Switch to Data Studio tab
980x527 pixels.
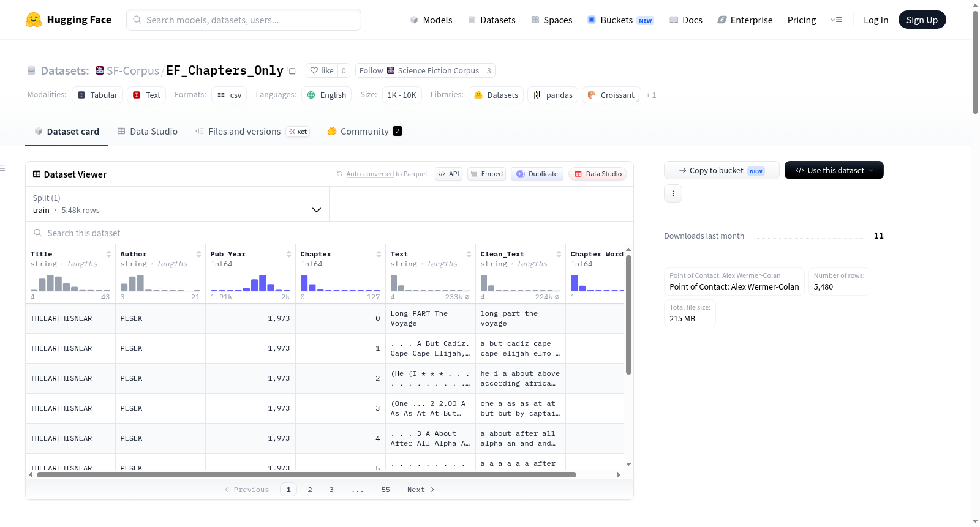tap(148, 132)
